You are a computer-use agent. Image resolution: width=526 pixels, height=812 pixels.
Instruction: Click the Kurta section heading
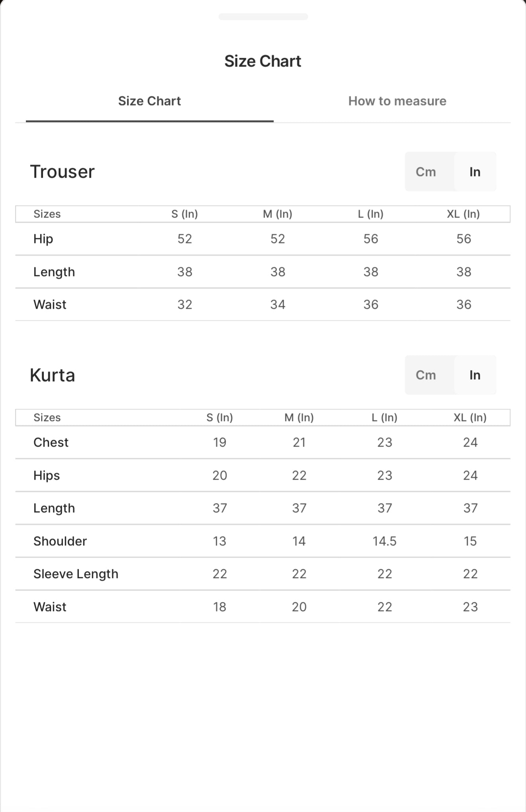(53, 375)
